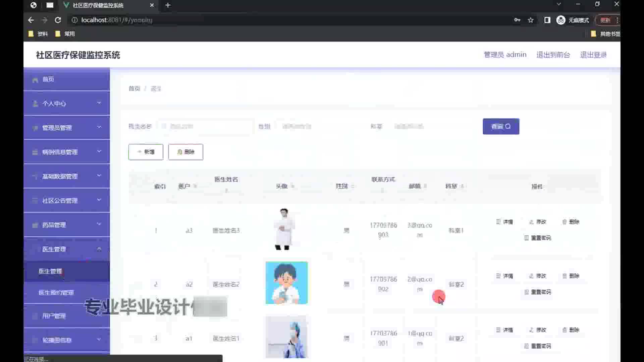Open avatar thumbnail of 医生姓名3

pyautogui.click(x=284, y=229)
